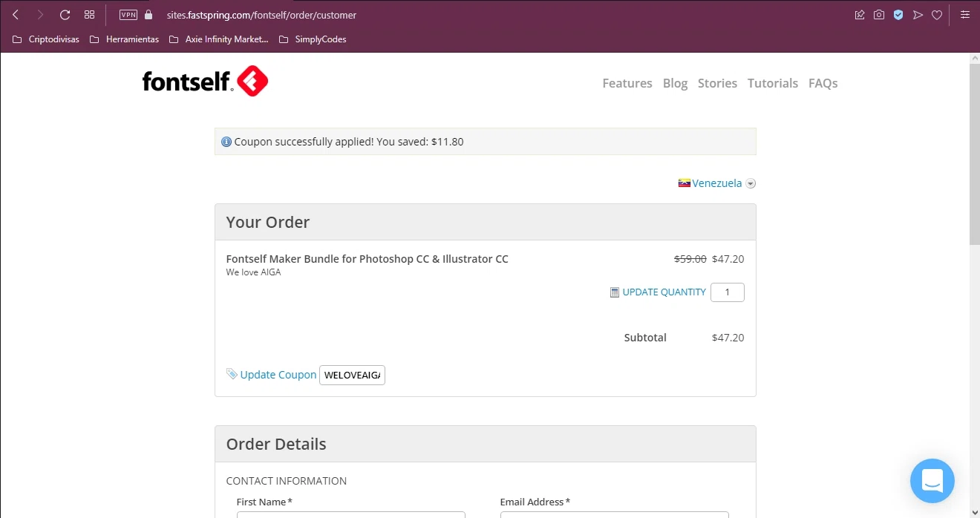The width and height of the screenshot is (980, 518).
Task: Click the Venezuela flag icon
Action: click(x=685, y=183)
